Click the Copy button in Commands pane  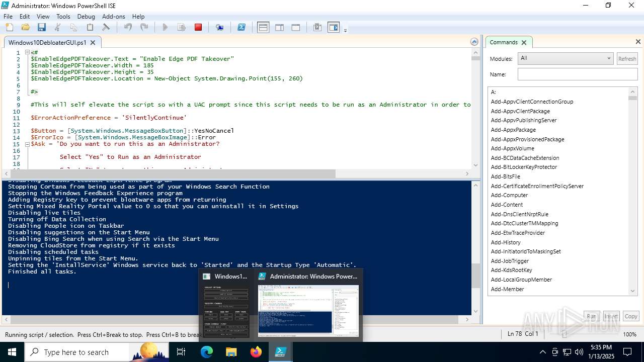click(x=630, y=316)
